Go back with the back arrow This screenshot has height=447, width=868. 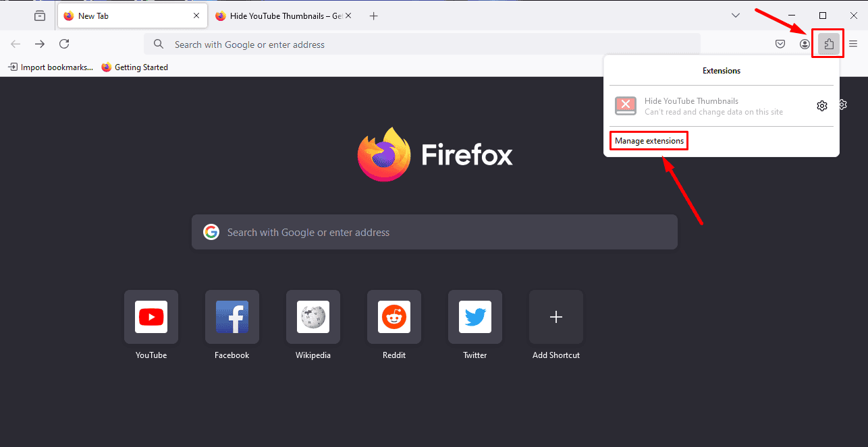16,44
